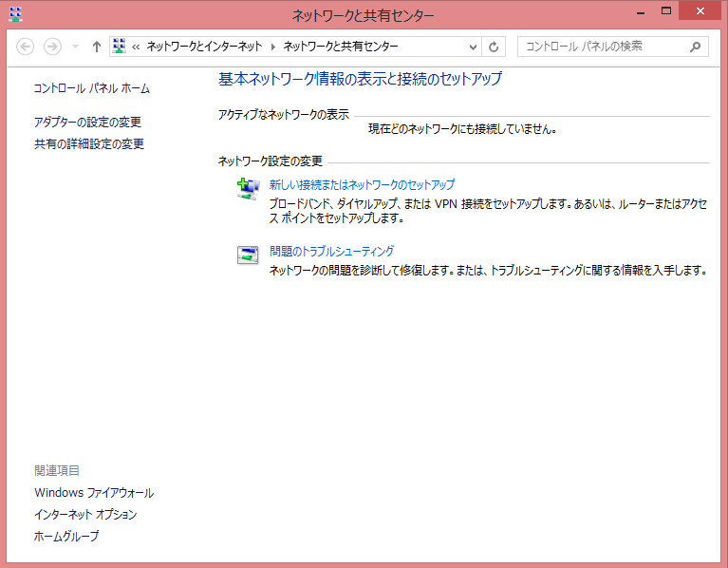728x568 pixels.
Task: Maximize the window
Action: 666,11
